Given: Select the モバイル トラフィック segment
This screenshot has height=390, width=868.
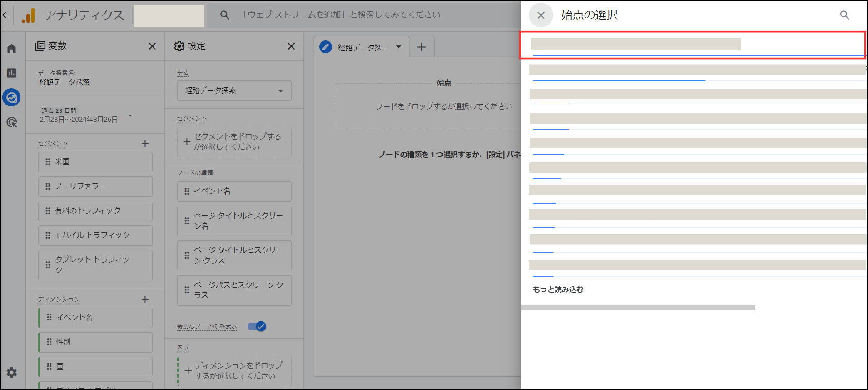Looking at the screenshot, I should pos(95,235).
